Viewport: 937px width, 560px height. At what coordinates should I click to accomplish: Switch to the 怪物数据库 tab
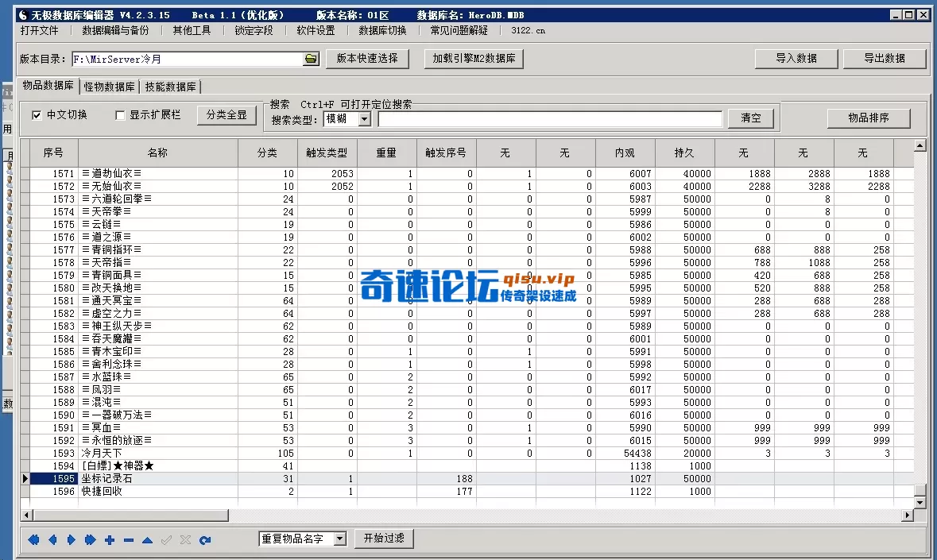pos(110,87)
